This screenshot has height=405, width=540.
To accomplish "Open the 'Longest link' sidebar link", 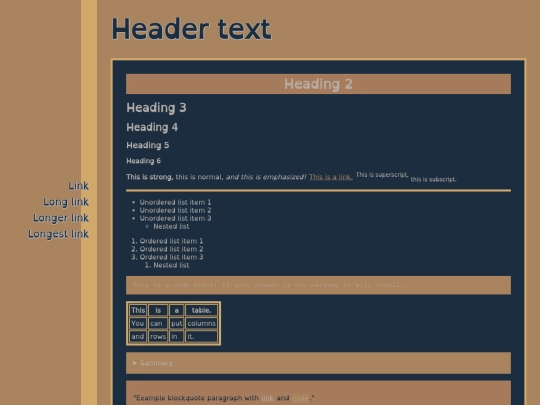I will pyautogui.click(x=59, y=234).
